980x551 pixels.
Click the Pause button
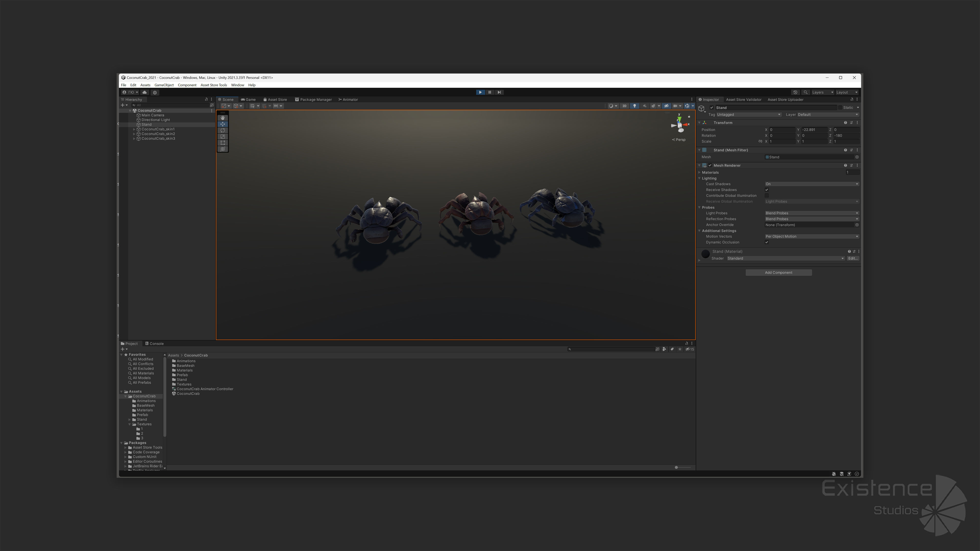tap(490, 92)
